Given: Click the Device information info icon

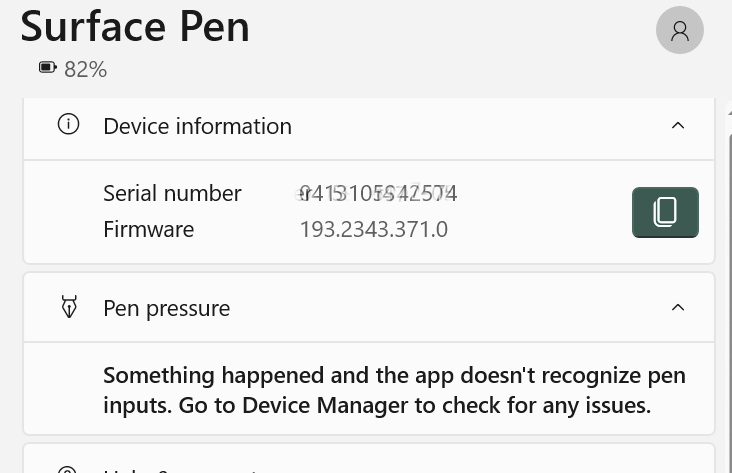Looking at the screenshot, I should point(68,125).
